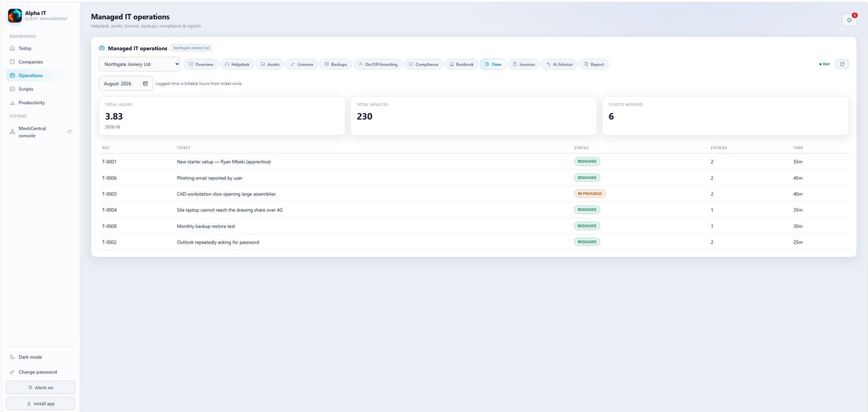
Task: Click the clock icon on the Time tab
Action: pos(487,64)
